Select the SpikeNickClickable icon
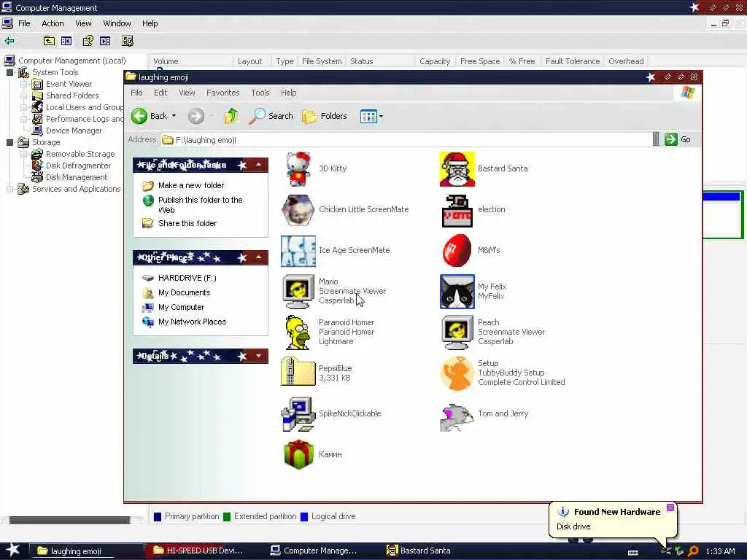 tap(298, 414)
